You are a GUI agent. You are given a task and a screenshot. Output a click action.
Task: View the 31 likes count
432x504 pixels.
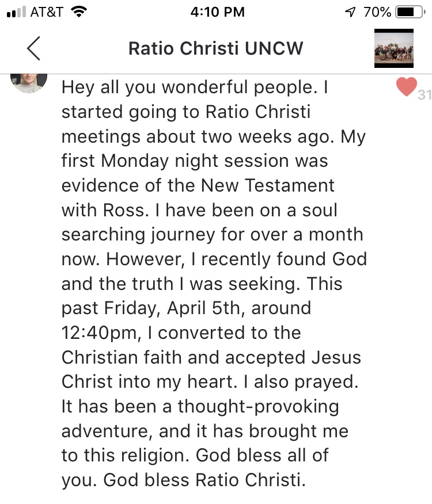(x=425, y=95)
